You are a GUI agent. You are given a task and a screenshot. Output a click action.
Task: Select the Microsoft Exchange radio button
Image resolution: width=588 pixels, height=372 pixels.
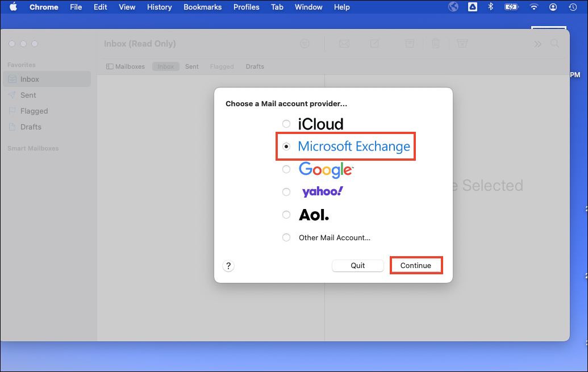click(x=286, y=147)
